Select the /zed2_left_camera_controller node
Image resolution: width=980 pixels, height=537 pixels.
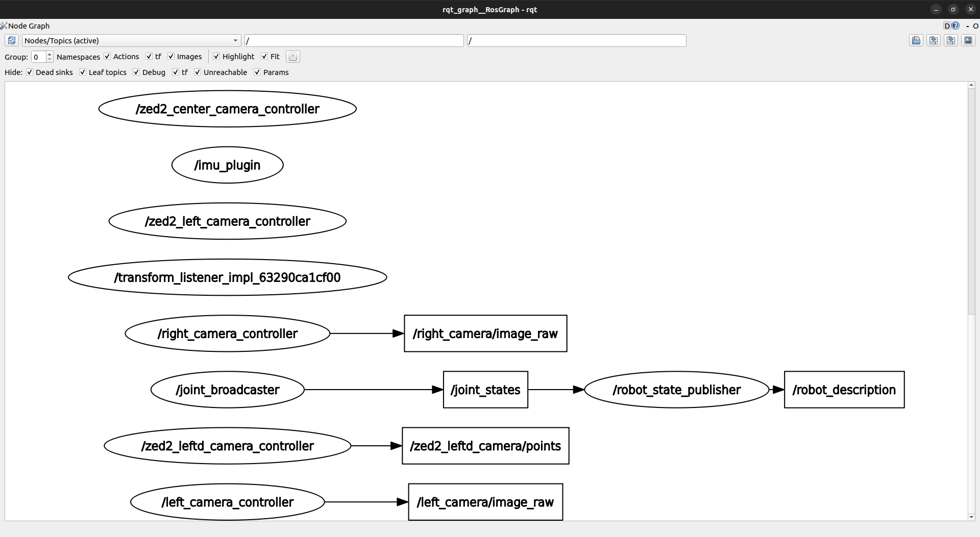pyautogui.click(x=228, y=221)
